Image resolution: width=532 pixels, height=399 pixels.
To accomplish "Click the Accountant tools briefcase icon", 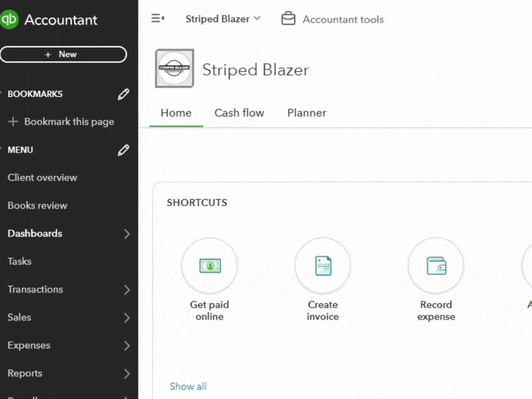I will tap(288, 19).
